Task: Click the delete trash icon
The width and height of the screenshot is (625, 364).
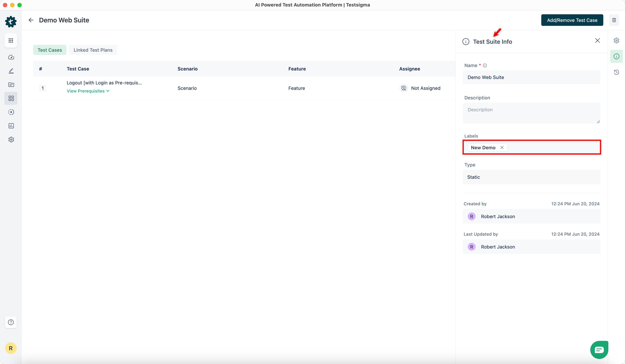Action: 614,20
